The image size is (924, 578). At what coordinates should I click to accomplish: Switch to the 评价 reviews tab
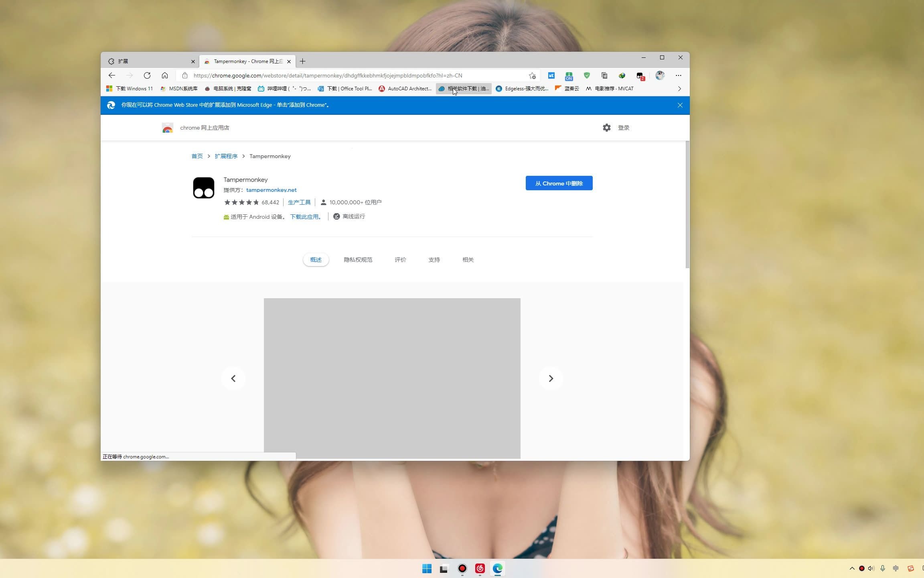[400, 260]
